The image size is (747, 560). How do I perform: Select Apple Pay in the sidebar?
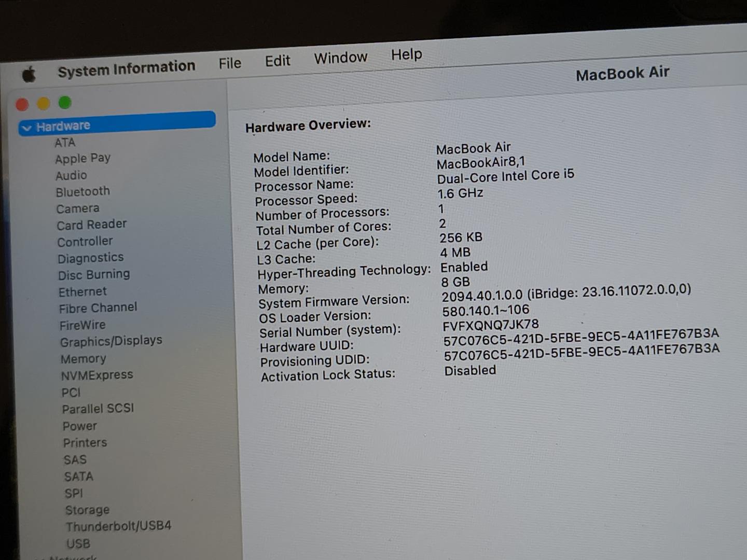(x=83, y=159)
